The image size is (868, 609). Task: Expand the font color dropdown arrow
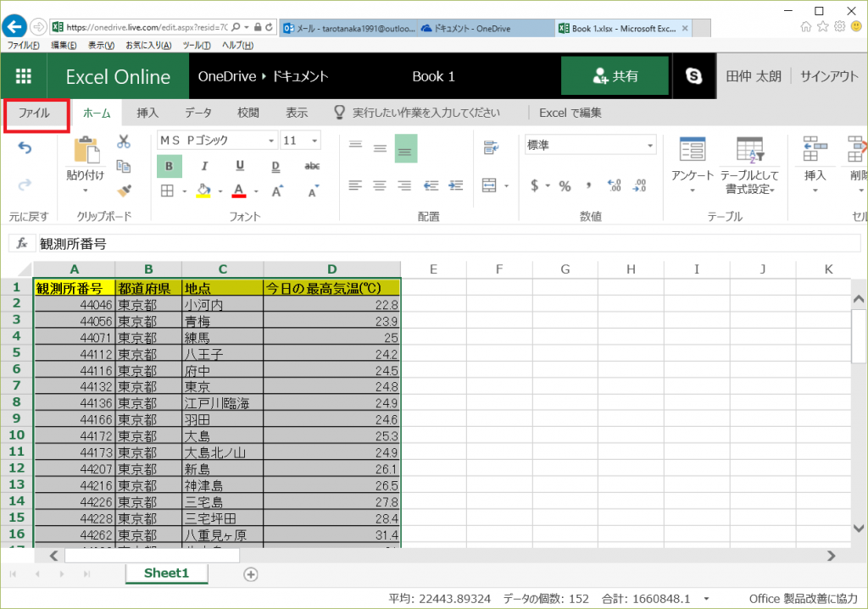coord(256,191)
